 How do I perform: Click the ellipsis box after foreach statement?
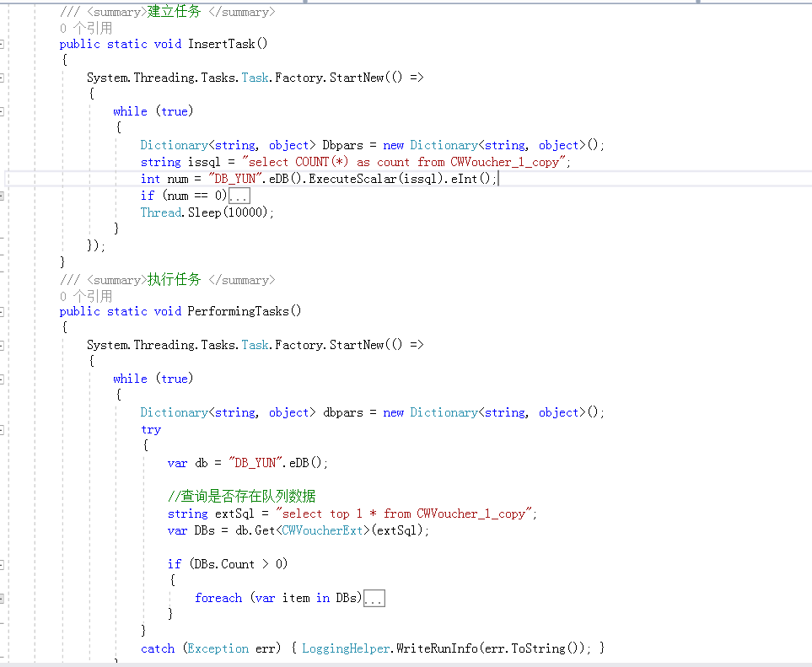[374, 598]
